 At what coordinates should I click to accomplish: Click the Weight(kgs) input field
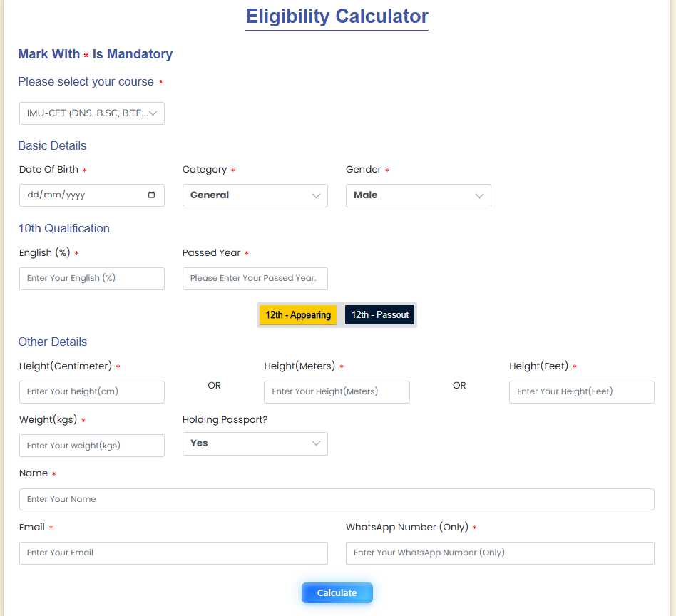point(92,446)
